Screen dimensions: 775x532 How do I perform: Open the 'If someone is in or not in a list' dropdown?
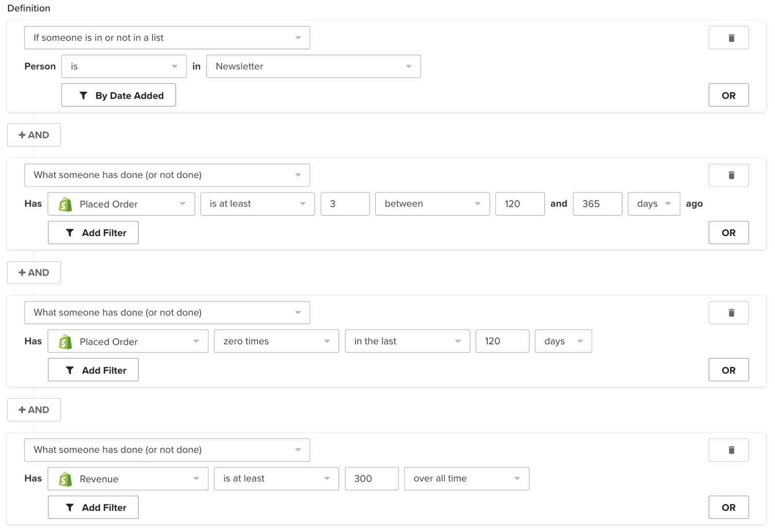coord(167,37)
